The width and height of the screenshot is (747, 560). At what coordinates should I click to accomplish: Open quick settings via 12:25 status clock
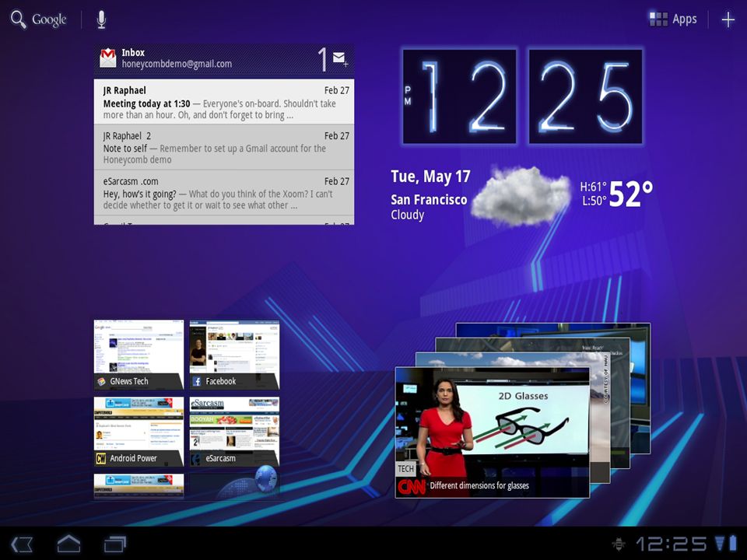[671, 544]
